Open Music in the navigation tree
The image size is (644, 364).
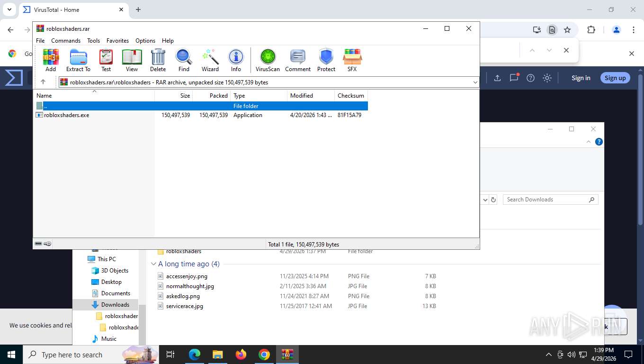tap(108, 339)
